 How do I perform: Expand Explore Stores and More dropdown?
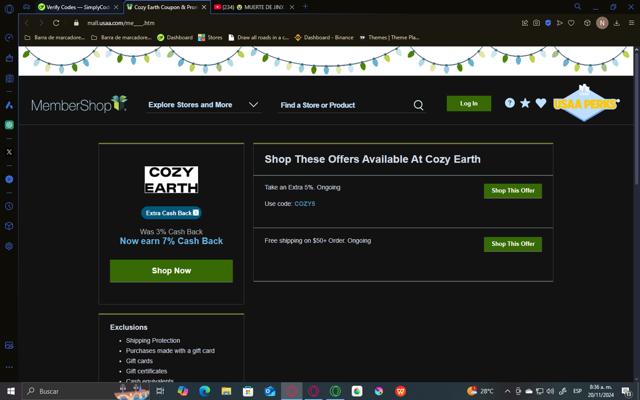[204, 105]
